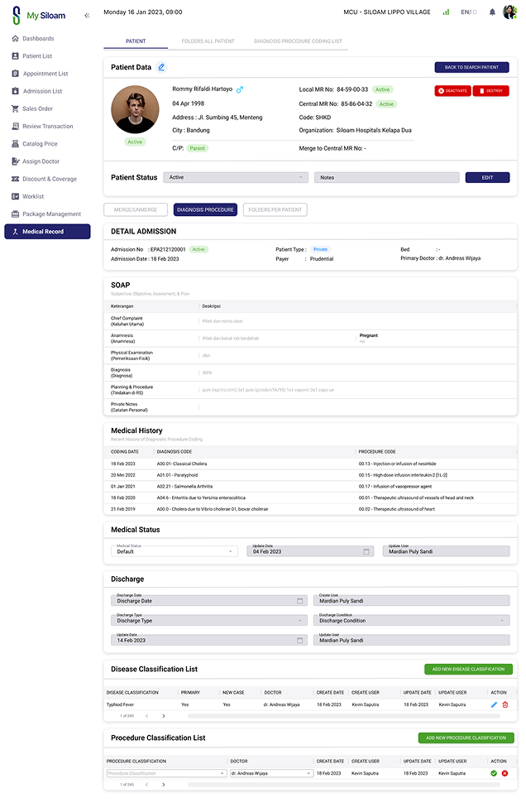
Task: Open the Discharge Type dropdown
Action: 209,620
